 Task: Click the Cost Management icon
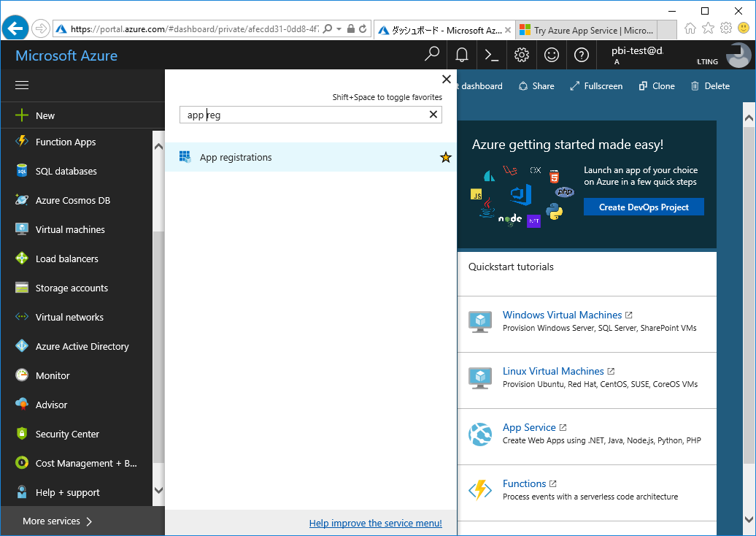(x=22, y=463)
